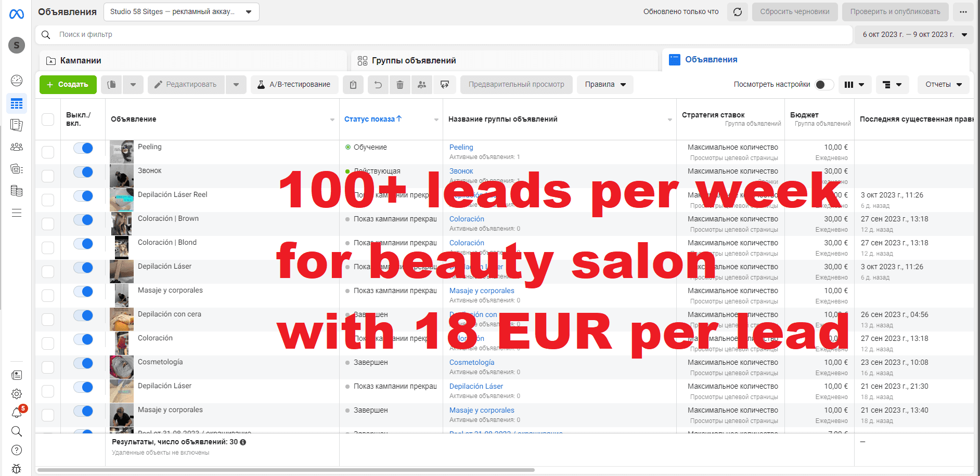Check the box for the Peeling row
This screenshot has height=476, width=980.
(48, 152)
